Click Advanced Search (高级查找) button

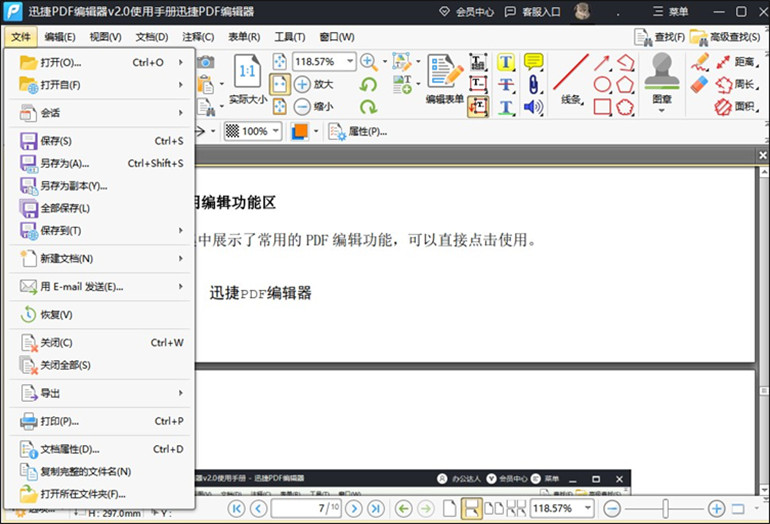725,37
